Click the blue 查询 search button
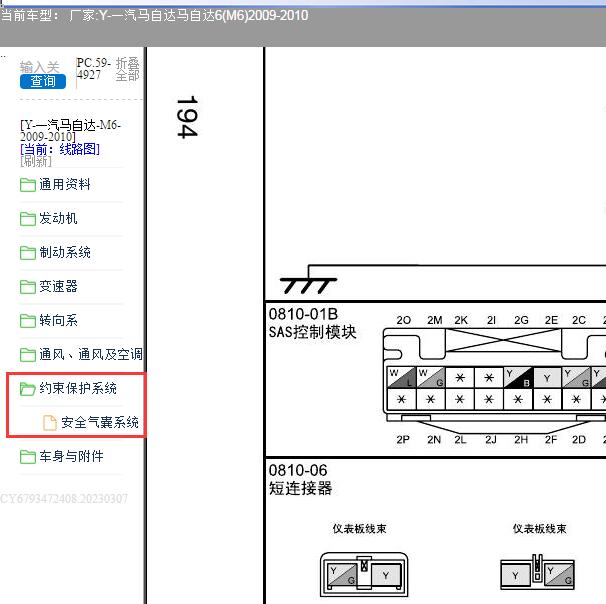Viewport: 606px width, 604px height. tap(43, 82)
